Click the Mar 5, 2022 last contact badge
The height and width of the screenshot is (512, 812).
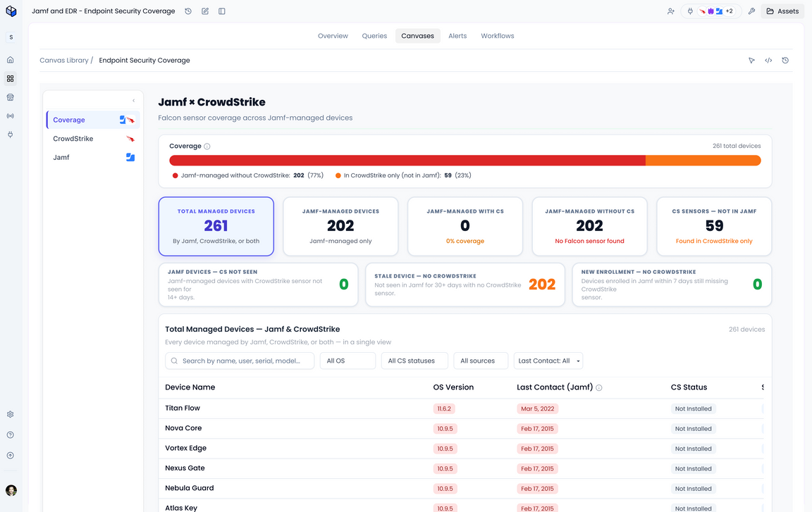click(x=538, y=408)
